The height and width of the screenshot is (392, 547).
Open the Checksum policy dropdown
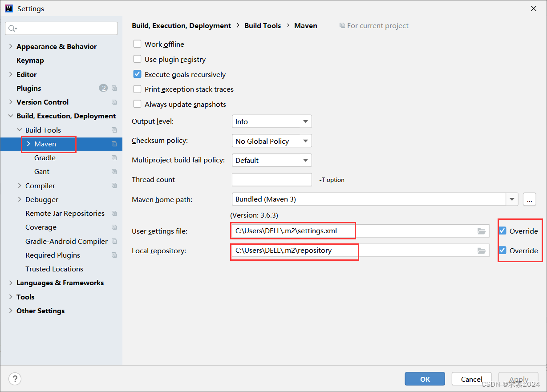click(x=271, y=141)
